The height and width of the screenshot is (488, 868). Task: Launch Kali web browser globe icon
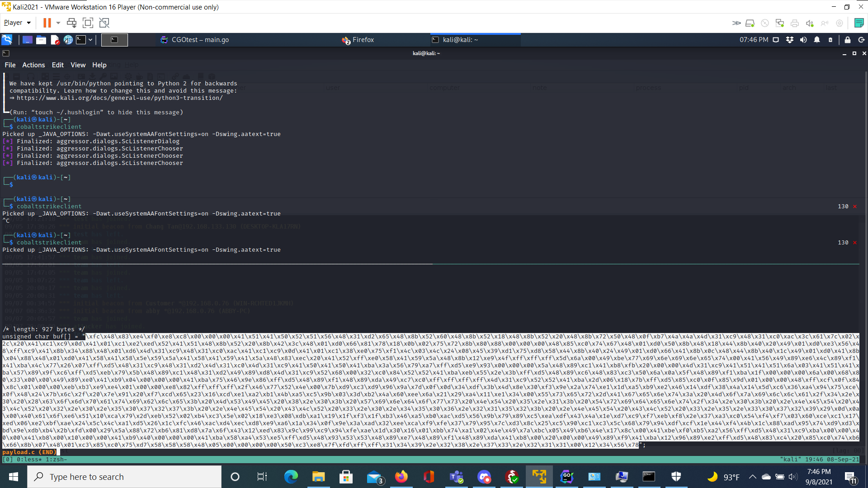68,40
